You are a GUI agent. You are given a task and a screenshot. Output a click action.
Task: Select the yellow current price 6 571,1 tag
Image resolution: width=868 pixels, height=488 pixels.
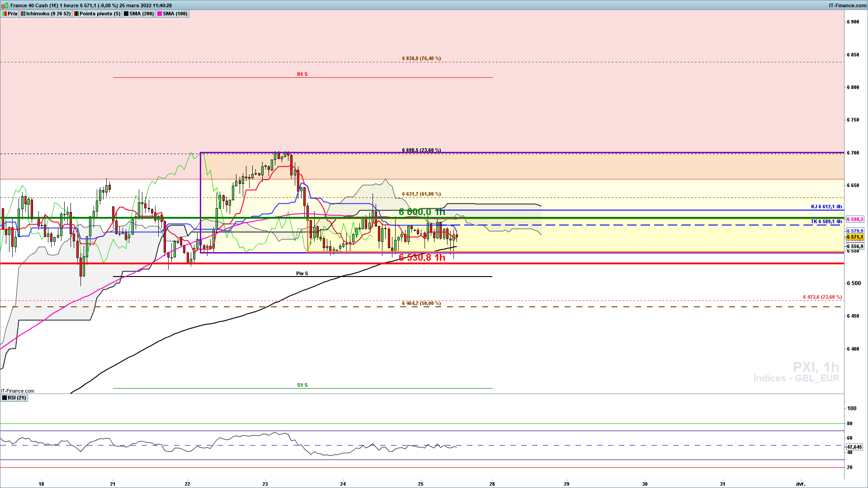[x=854, y=237]
